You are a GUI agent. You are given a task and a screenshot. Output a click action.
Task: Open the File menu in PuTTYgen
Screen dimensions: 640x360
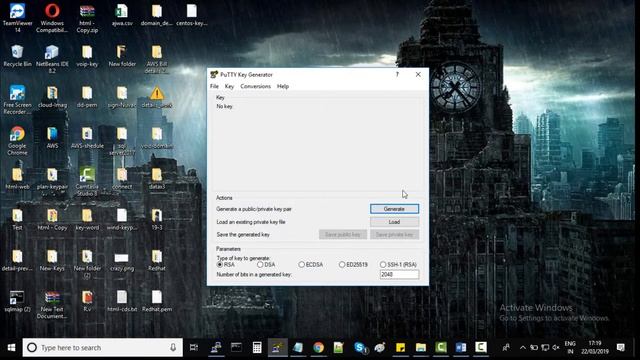point(214,86)
